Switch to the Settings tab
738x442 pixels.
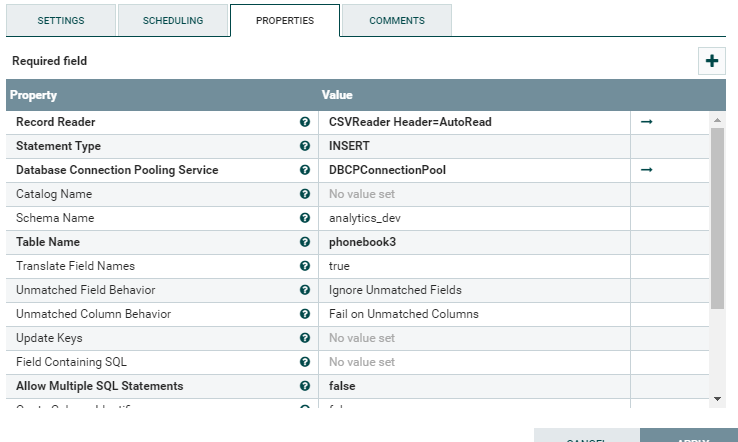pos(61,20)
